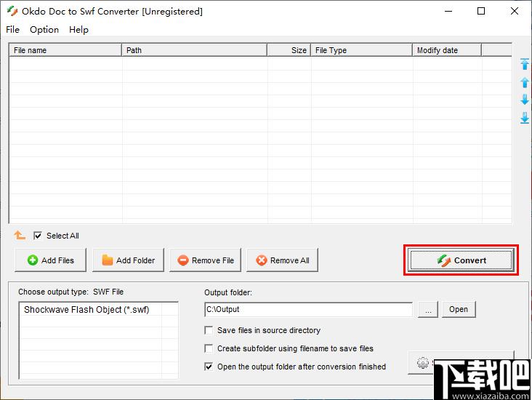The width and height of the screenshot is (532, 400).
Task: Uncheck Open the output folder after conversion
Action: click(x=209, y=367)
